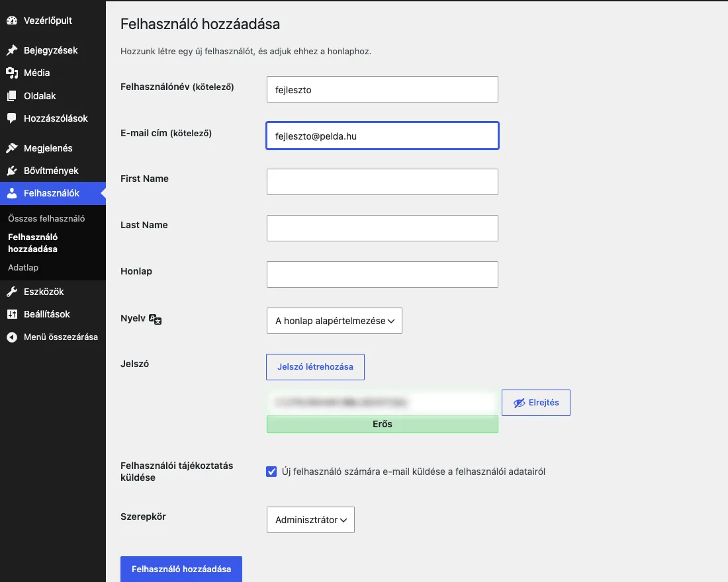Viewport: 728px width, 582px height.
Task: Click the E-mail cím (kötelező) label
Action: [x=166, y=133]
